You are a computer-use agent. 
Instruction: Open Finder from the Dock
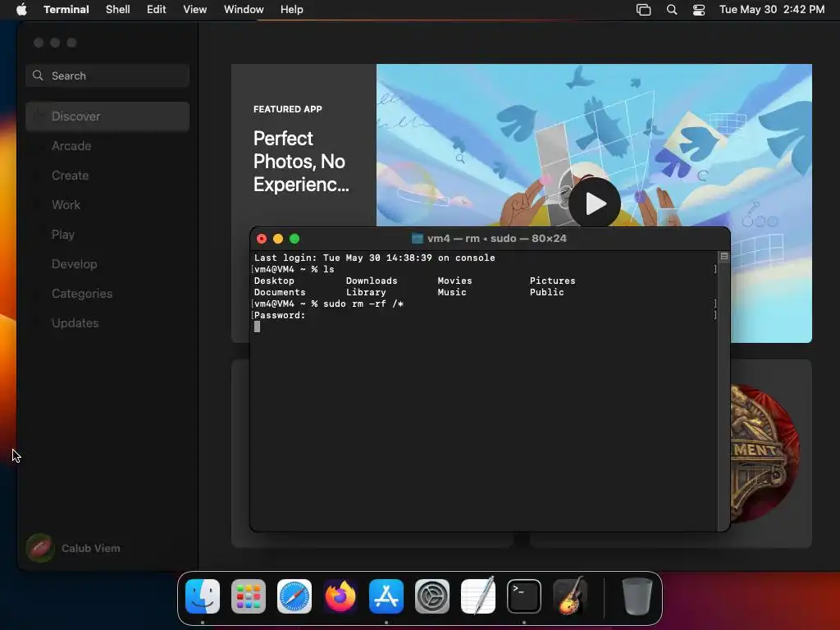tap(203, 596)
